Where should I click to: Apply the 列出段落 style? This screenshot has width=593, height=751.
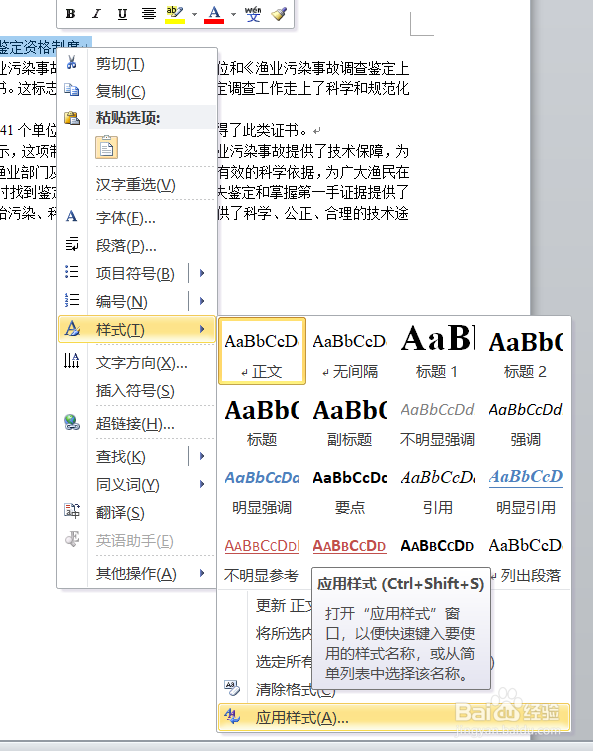coord(525,558)
